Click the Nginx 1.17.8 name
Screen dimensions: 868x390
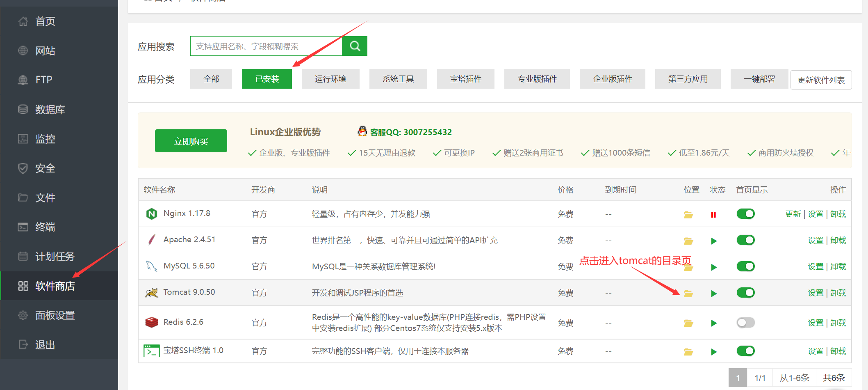tap(187, 213)
